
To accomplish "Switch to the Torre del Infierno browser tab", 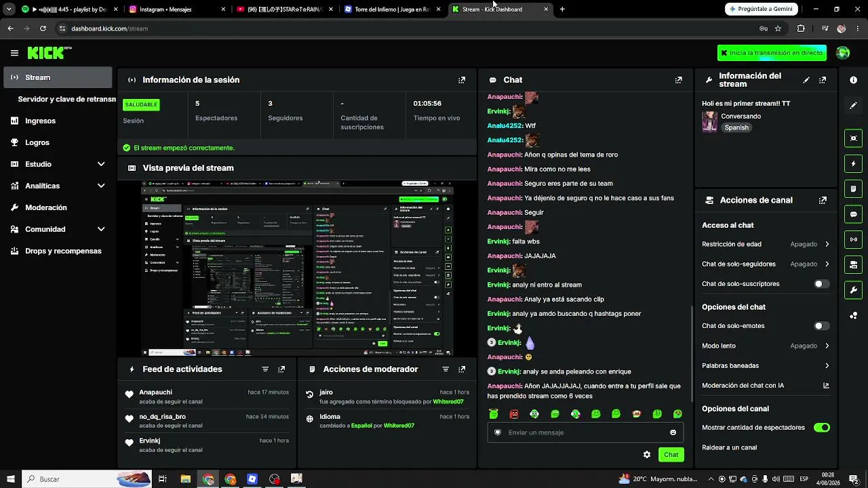I will [391, 9].
